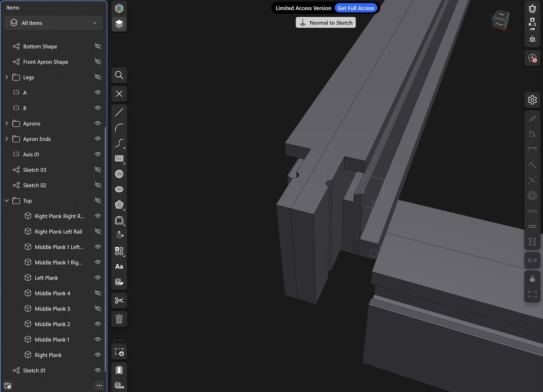
Task: Show the Front Apron Shape sketch
Action: click(x=98, y=62)
